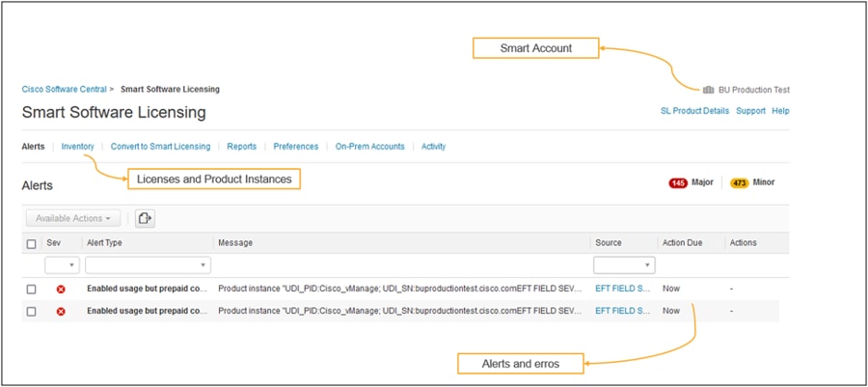The height and width of the screenshot is (387, 868).
Task: Click the second row's Product instance message
Action: tap(400, 311)
